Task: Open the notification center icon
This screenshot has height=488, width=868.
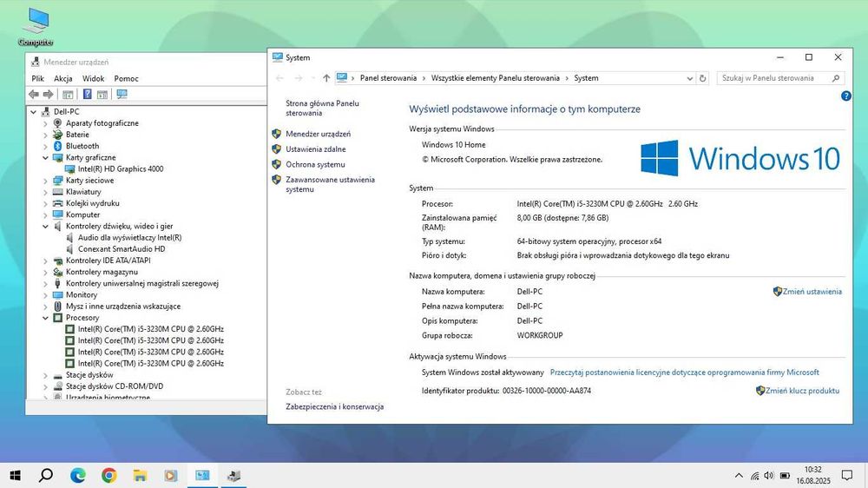Action: pyautogui.click(x=847, y=475)
